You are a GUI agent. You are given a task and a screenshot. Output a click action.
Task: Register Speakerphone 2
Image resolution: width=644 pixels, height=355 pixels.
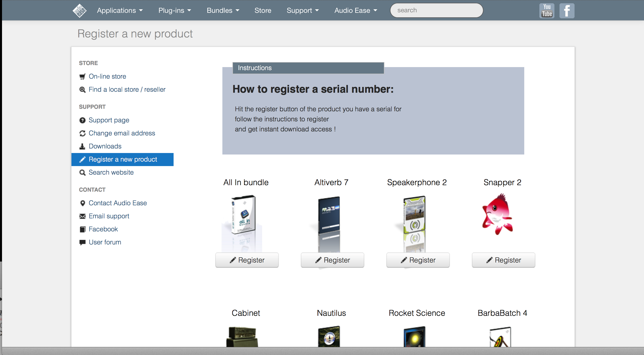tap(418, 260)
